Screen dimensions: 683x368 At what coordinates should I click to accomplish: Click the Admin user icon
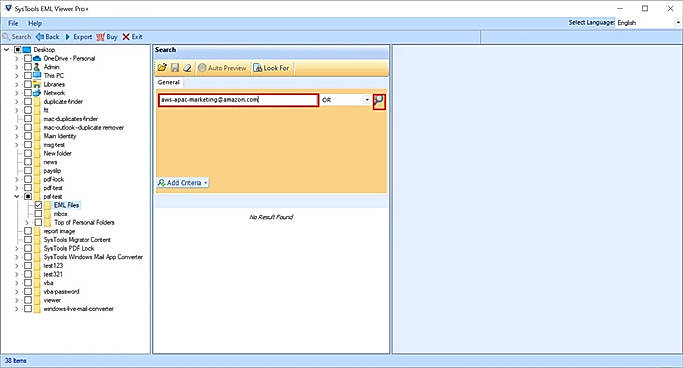(x=37, y=67)
